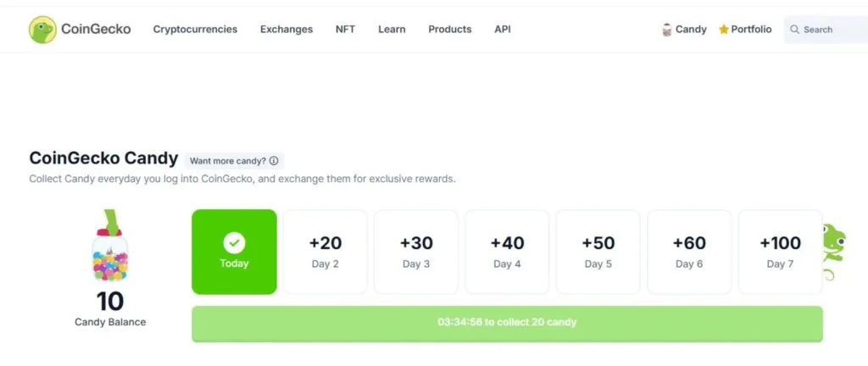This screenshot has height=366, width=868.
Task: Expand the Learn menu
Action: pos(392,30)
